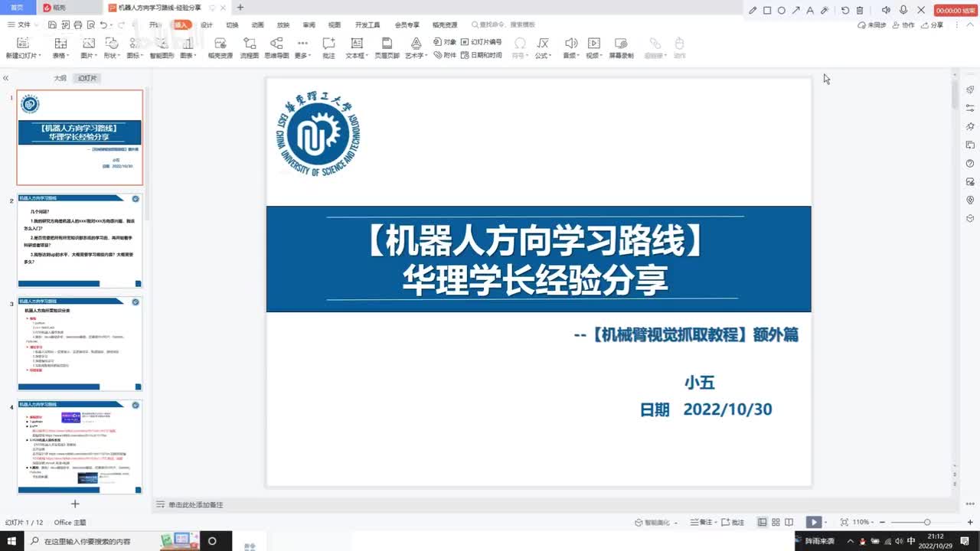Open Windows Start menu
The width and height of the screenshot is (980, 551).
click(x=11, y=540)
